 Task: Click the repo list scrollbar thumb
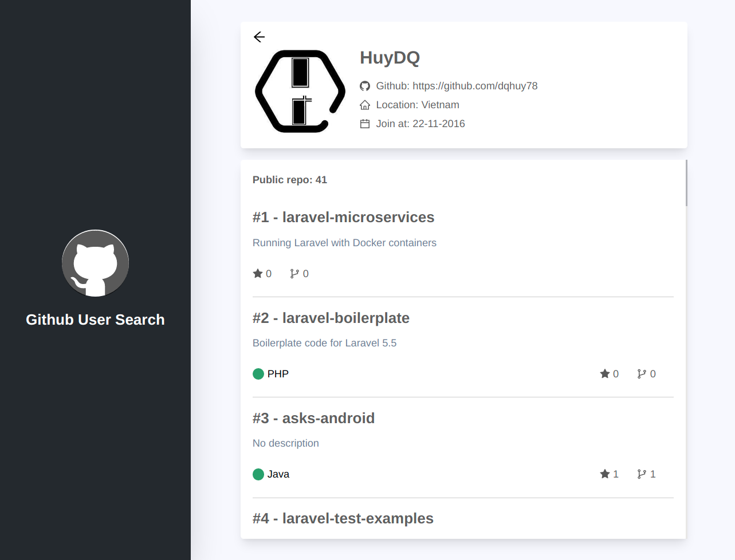click(x=686, y=183)
